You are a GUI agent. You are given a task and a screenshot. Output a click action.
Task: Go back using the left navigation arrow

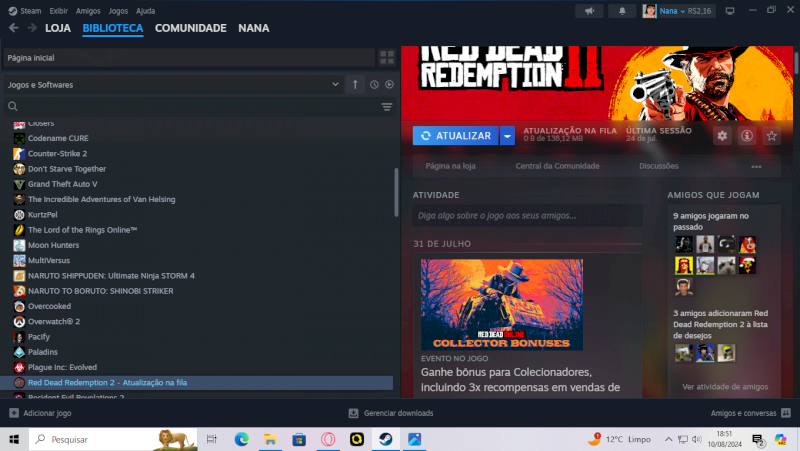tap(13, 28)
